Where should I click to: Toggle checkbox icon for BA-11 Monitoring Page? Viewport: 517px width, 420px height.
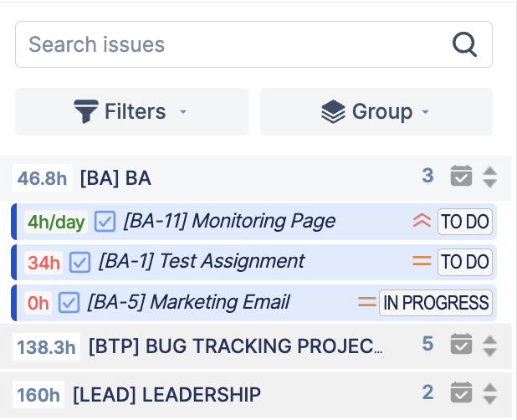tap(105, 222)
